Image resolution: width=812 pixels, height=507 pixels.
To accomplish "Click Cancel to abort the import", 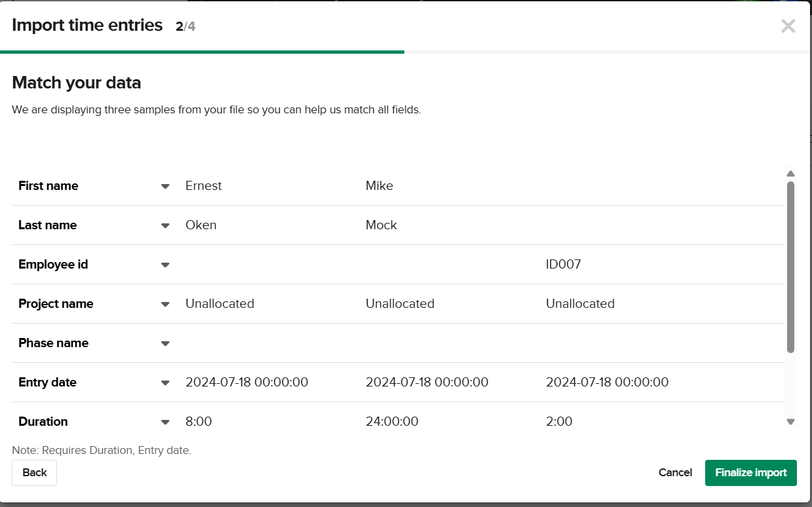I will (675, 472).
